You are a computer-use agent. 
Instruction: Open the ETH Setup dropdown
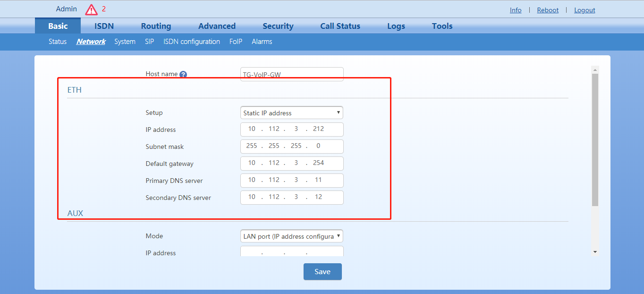(x=292, y=112)
